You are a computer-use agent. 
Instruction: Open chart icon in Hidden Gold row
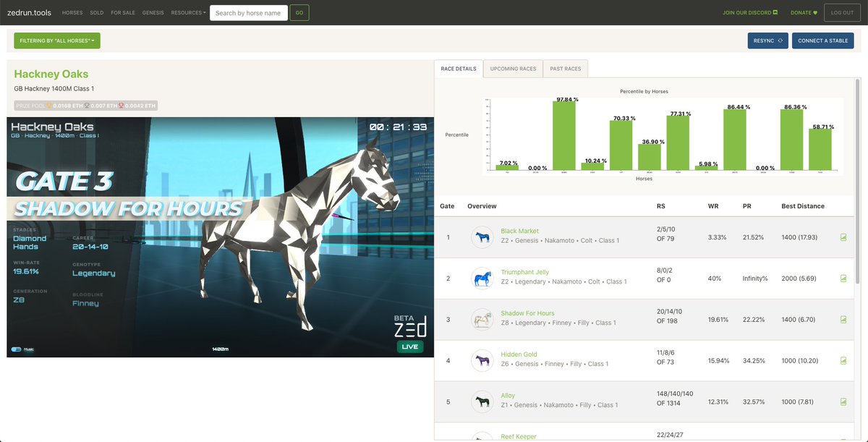(x=844, y=361)
